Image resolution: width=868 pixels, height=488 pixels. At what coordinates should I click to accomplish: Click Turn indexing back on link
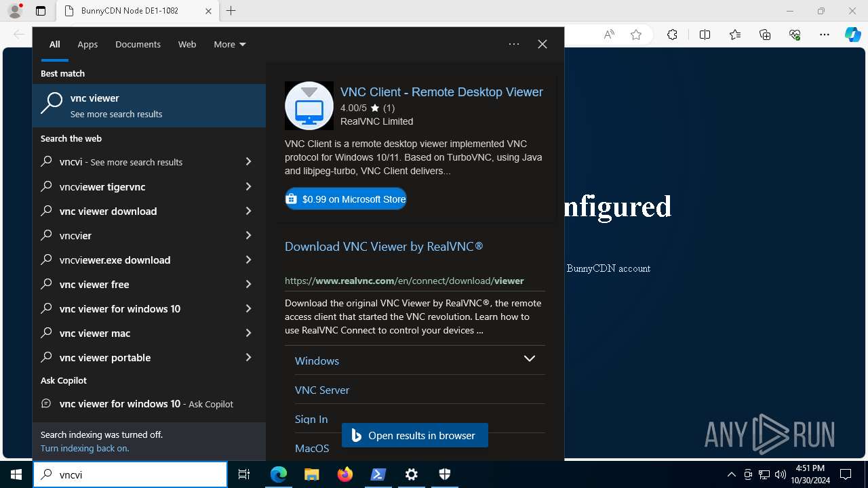pos(85,448)
